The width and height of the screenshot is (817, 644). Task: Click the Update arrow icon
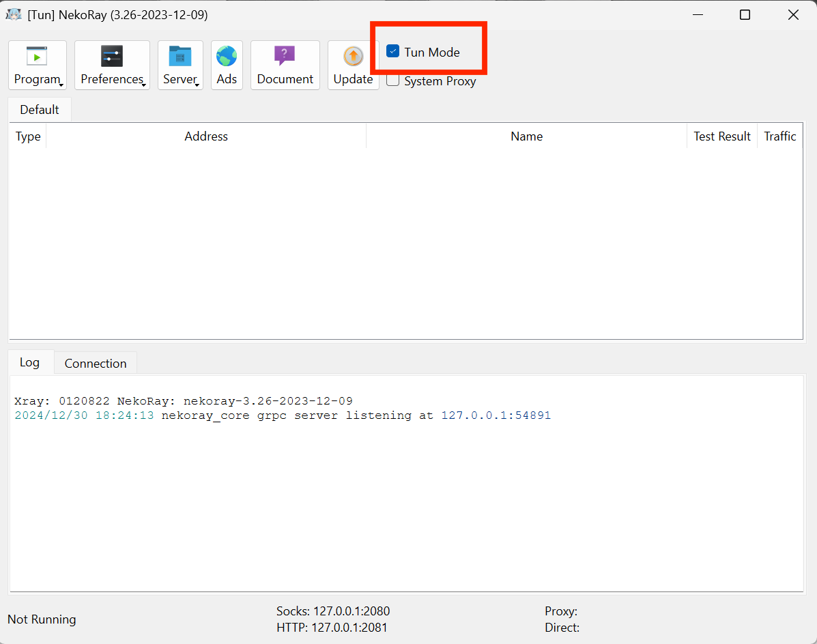pos(353,56)
